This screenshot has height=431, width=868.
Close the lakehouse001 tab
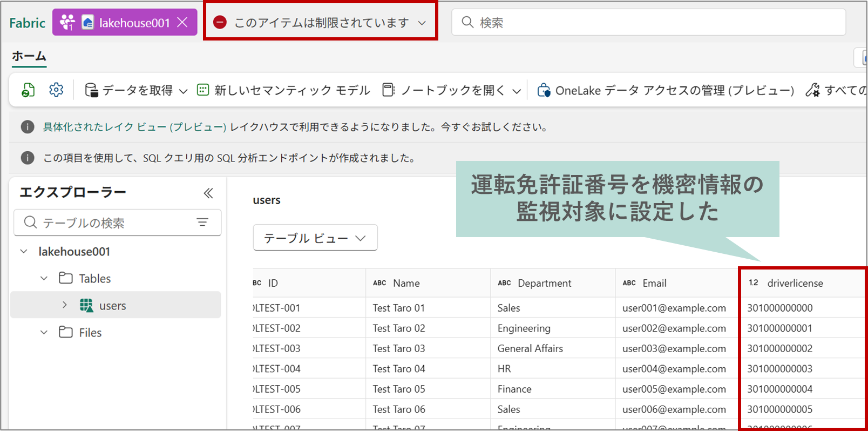click(183, 22)
